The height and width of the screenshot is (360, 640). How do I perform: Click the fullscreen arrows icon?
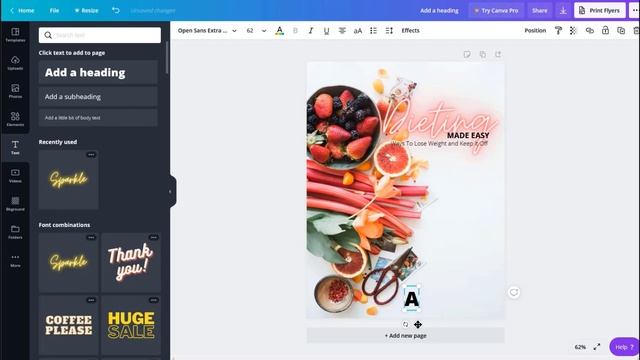[597, 347]
